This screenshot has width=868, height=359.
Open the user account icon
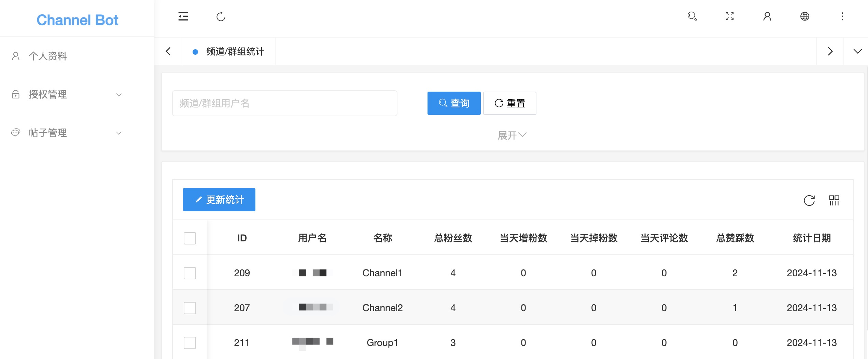click(x=767, y=16)
